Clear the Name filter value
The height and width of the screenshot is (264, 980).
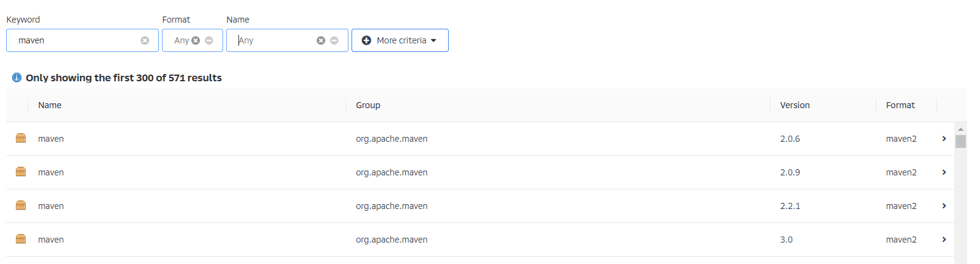pyautogui.click(x=321, y=40)
